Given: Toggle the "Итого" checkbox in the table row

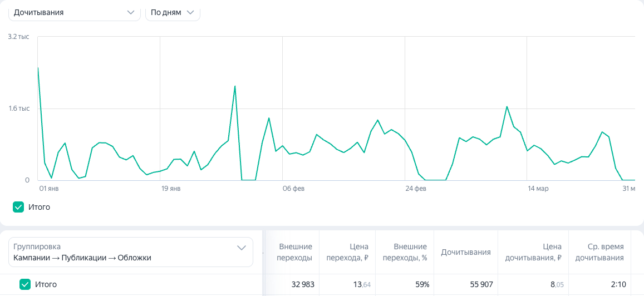Looking at the screenshot, I should [25, 284].
